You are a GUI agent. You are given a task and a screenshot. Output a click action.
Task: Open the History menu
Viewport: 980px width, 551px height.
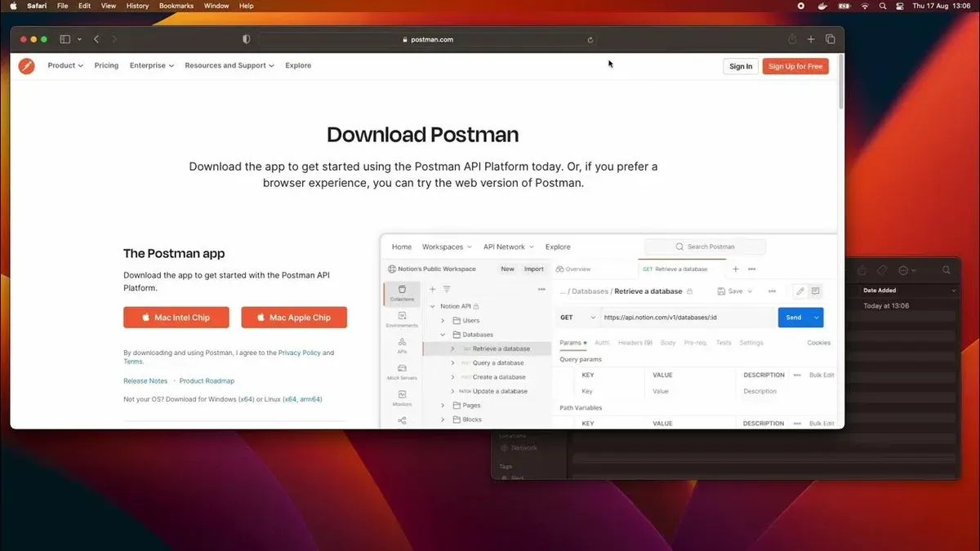click(x=137, y=6)
